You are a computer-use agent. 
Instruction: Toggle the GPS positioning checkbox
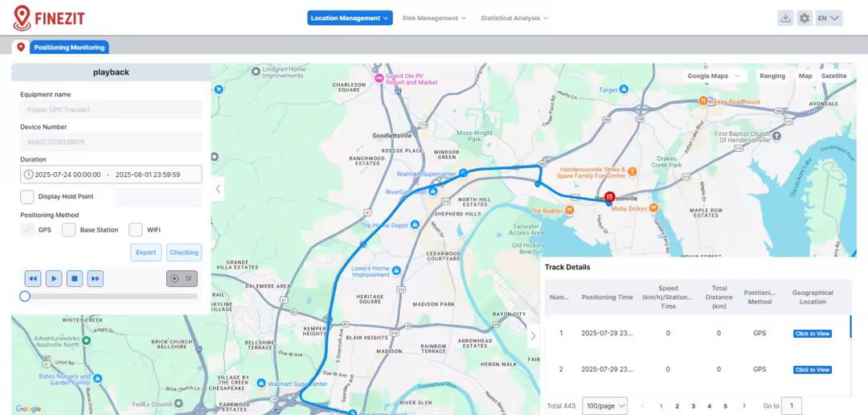pyautogui.click(x=27, y=230)
